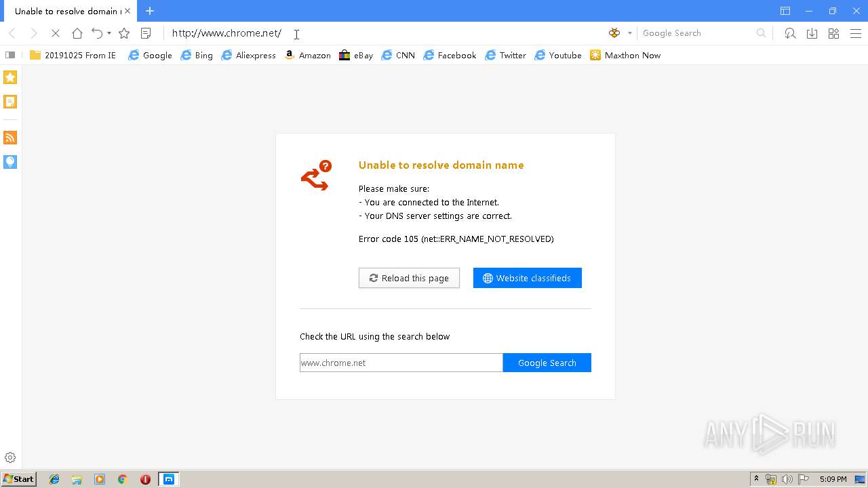
Task: Toggle the sidebar layout icon in title bar
Action: point(785,11)
